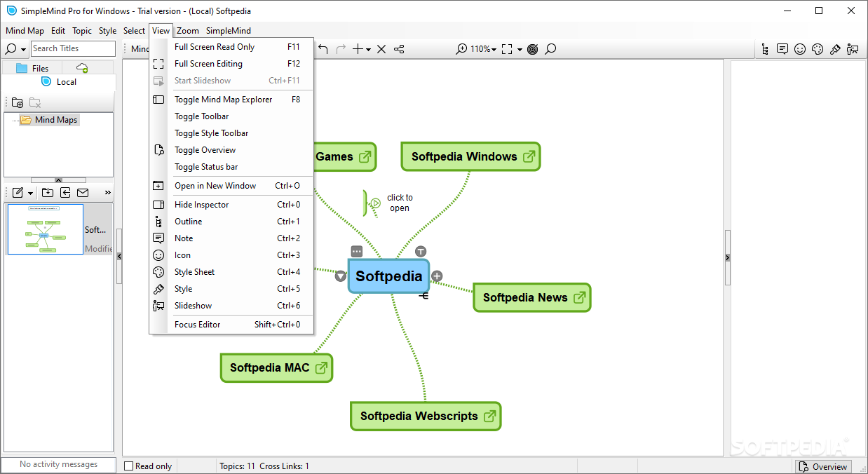Select the Mind Maps folder in tree
The width and height of the screenshot is (868, 474).
[x=49, y=120]
